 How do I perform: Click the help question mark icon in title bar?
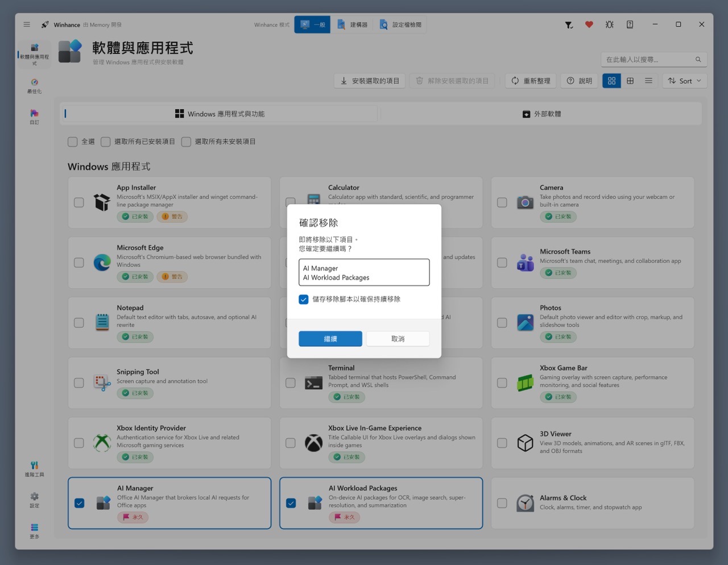(630, 24)
